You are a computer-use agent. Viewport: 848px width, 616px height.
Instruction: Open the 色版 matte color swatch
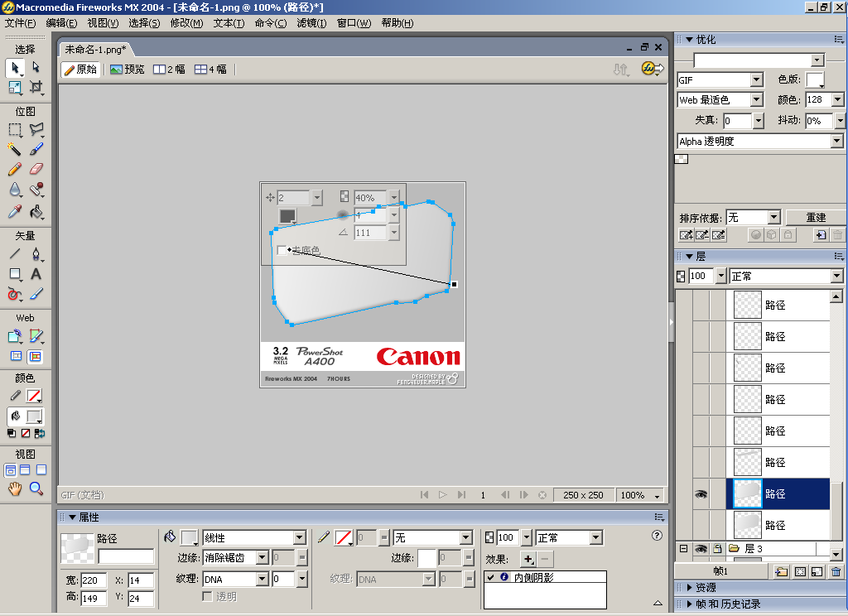[815, 80]
